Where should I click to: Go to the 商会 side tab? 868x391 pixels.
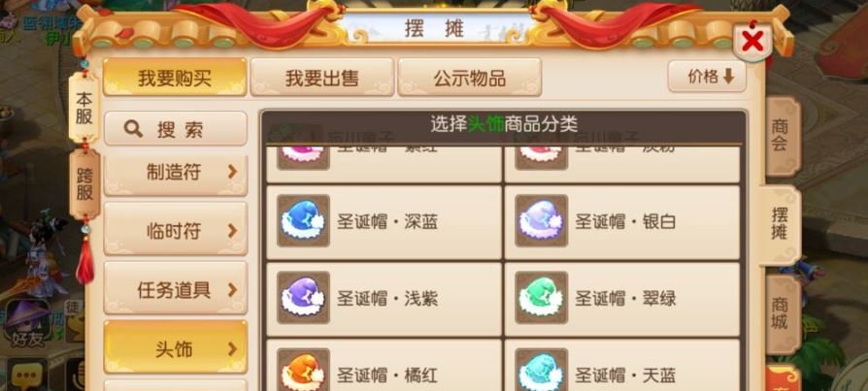click(x=781, y=136)
